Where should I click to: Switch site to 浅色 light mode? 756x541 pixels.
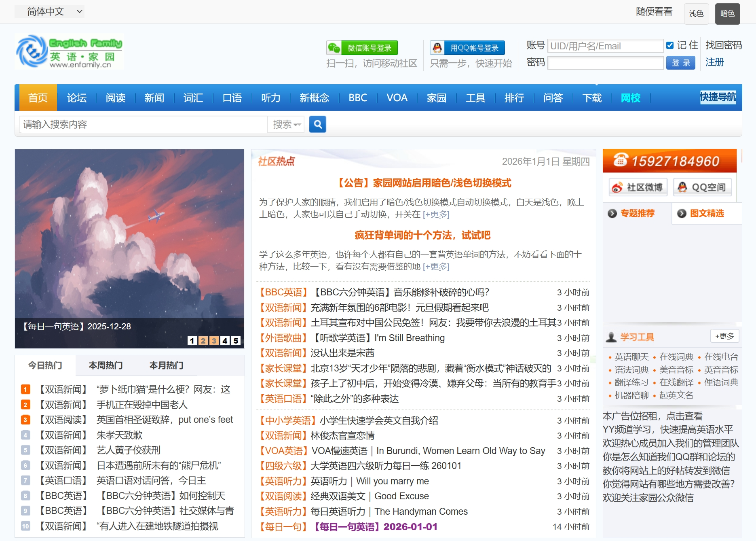(696, 13)
